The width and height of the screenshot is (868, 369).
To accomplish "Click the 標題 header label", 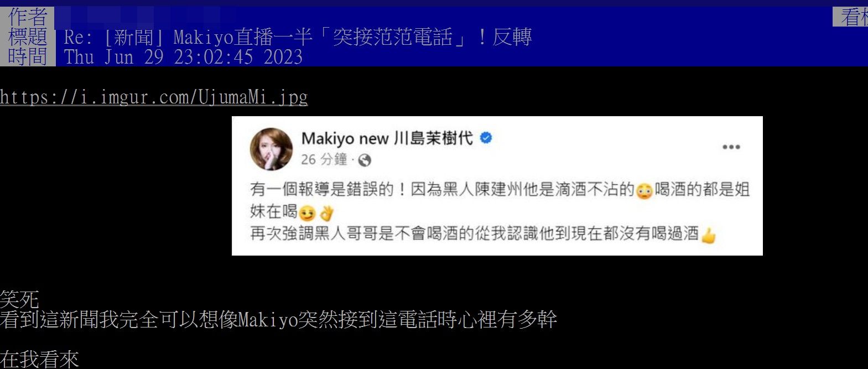I will [28, 37].
